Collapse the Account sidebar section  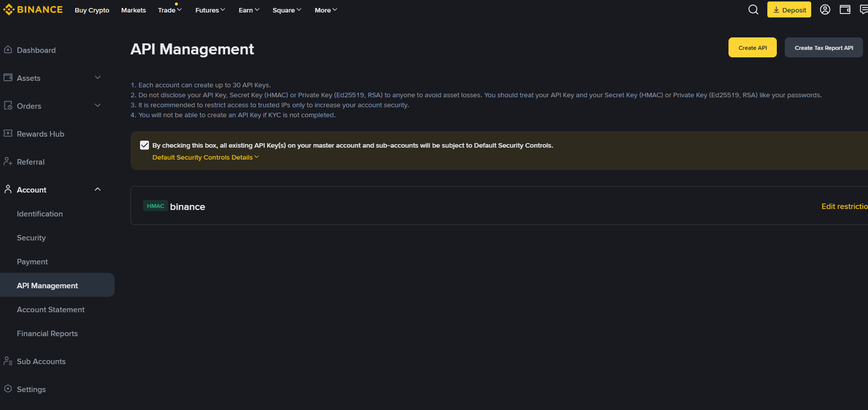(98, 190)
